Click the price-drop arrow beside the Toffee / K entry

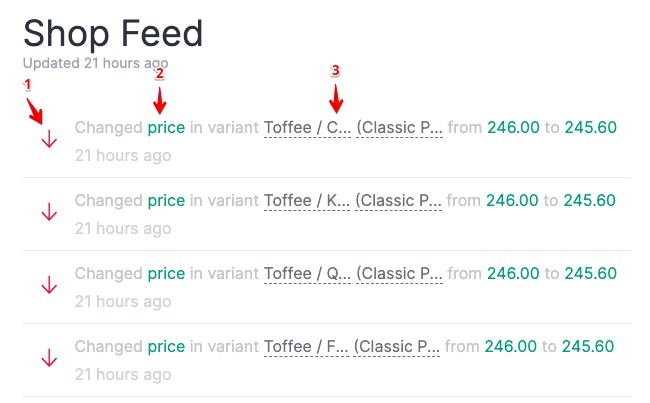(x=49, y=213)
